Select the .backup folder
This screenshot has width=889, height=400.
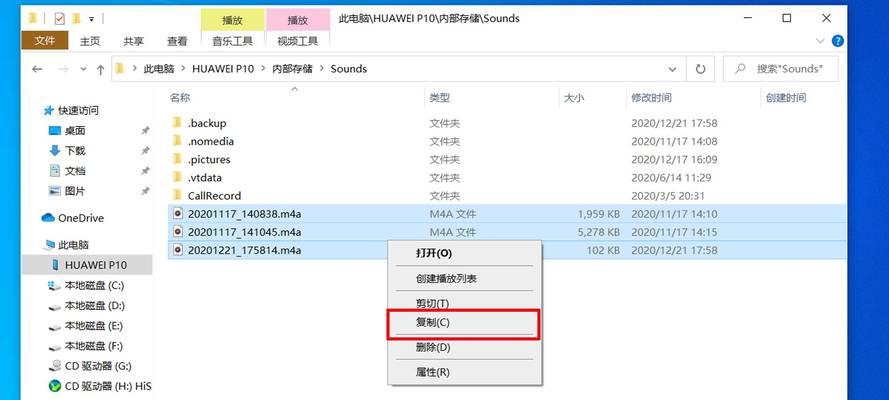coord(206,123)
